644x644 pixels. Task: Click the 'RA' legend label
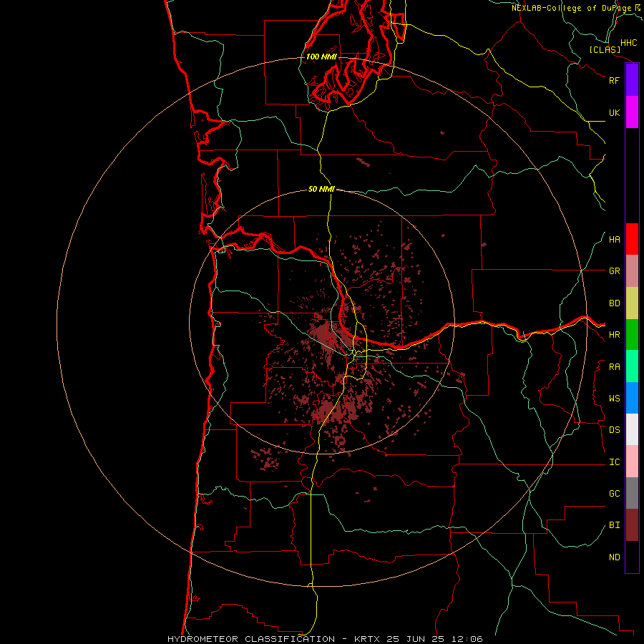[x=614, y=367]
